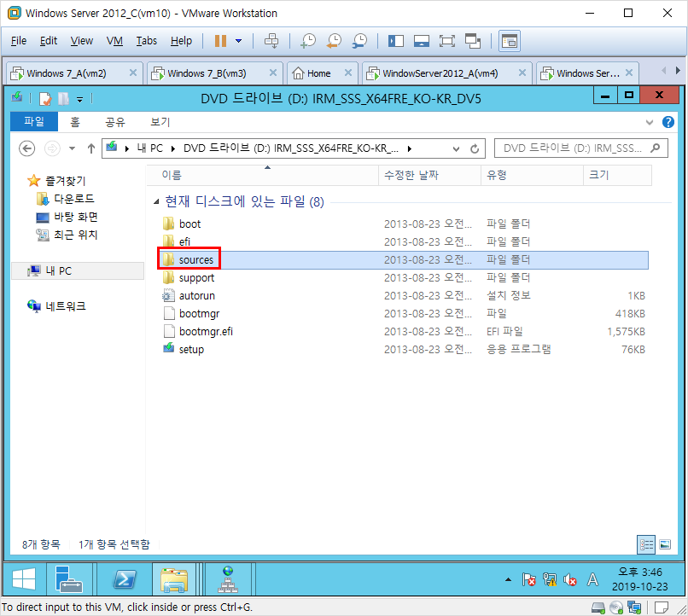Screen dimensions: 688x616
Task: Open the VMware Edit menu
Action: [49, 41]
